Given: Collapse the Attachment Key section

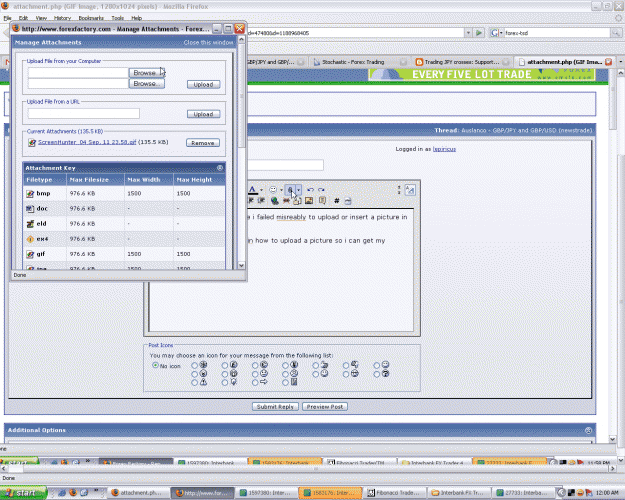Looking at the screenshot, I should point(220,168).
